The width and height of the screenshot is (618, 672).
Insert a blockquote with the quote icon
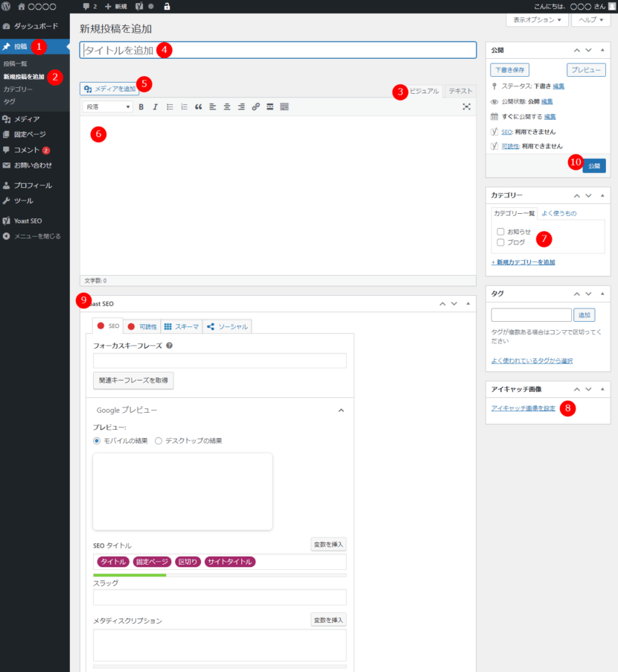(199, 107)
